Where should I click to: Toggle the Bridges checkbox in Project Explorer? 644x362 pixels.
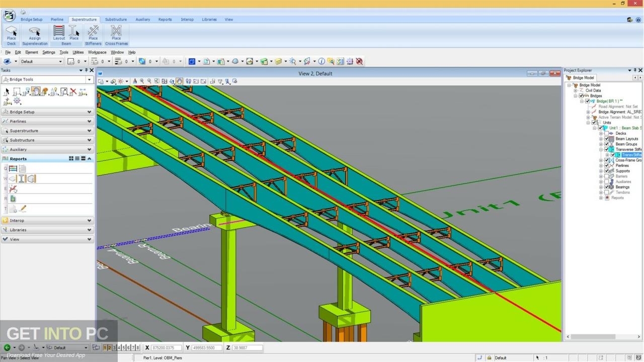(581, 96)
